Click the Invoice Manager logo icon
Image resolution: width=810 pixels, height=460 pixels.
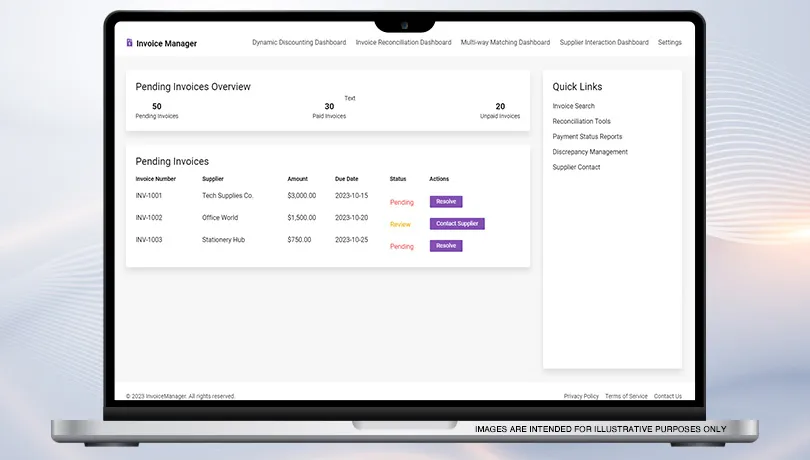click(129, 43)
